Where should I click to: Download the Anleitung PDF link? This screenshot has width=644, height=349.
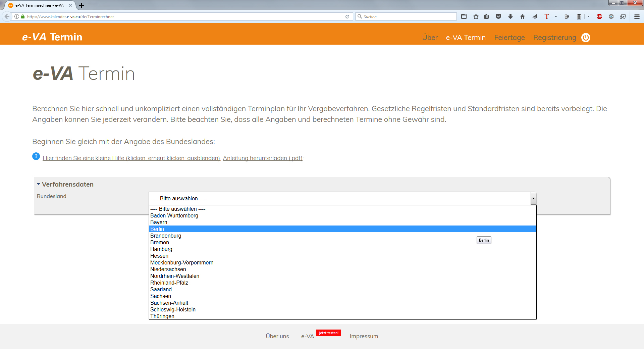pyautogui.click(x=263, y=158)
